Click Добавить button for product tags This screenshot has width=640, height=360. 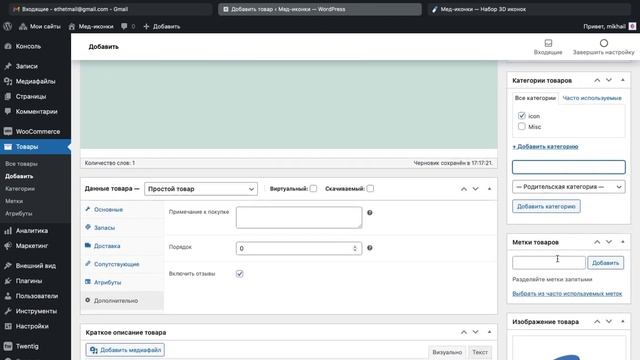click(606, 263)
